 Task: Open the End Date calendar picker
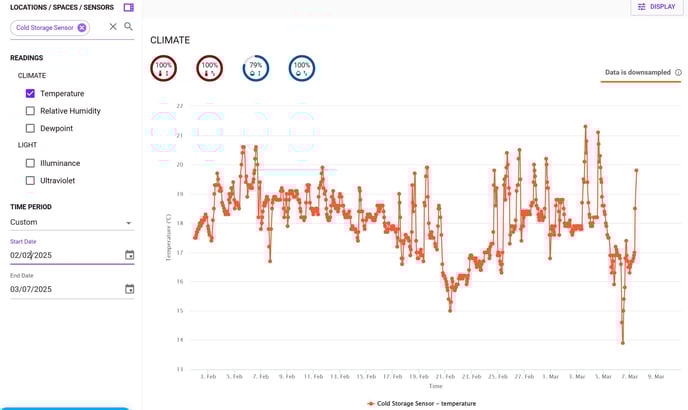[129, 289]
